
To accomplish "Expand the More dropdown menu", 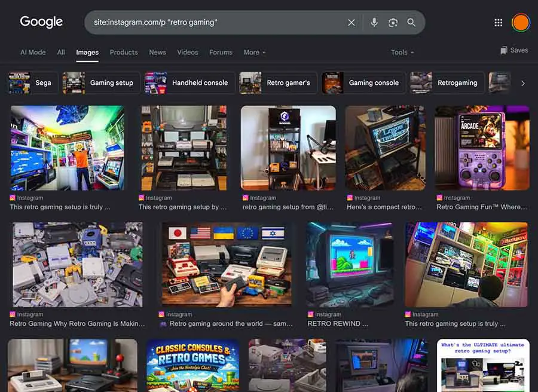I will (x=255, y=53).
